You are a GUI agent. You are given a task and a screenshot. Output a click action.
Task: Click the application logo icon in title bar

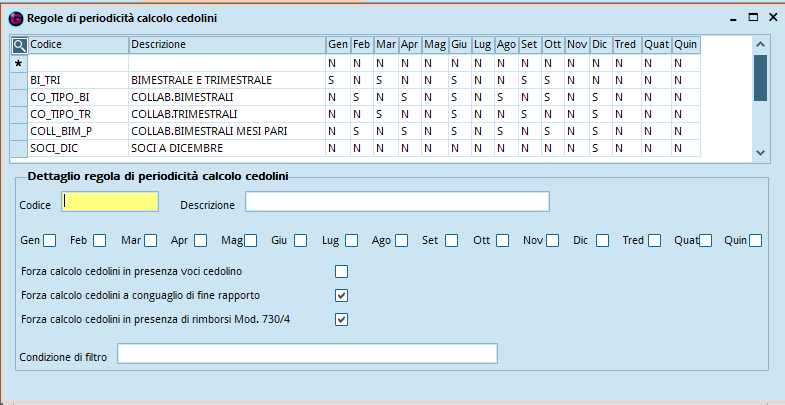tap(16, 19)
